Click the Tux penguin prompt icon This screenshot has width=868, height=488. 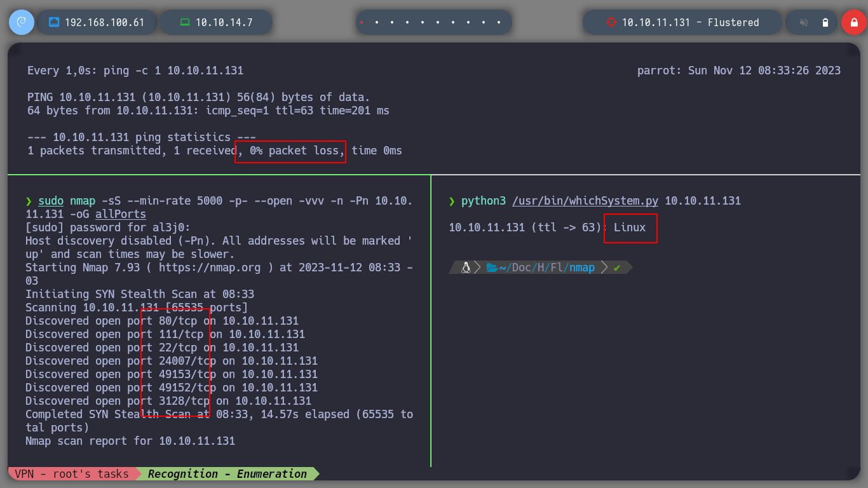click(x=466, y=268)
